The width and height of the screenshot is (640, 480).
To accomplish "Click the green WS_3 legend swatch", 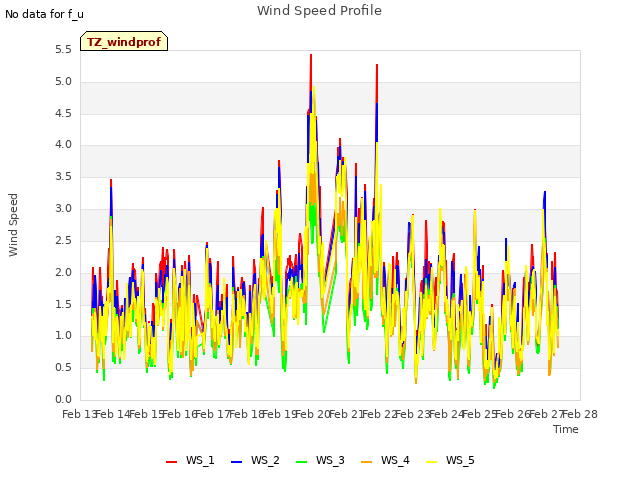I will 301,462.
